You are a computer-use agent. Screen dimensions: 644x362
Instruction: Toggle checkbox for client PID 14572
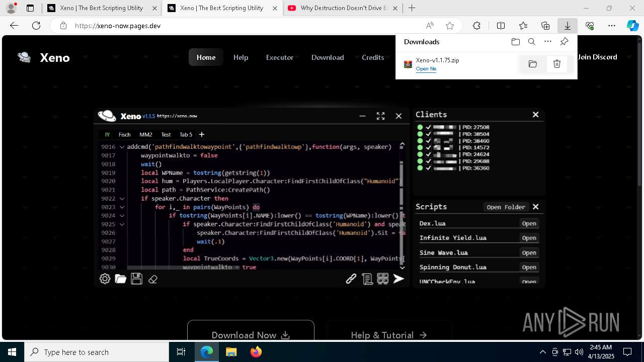[429, 148]
